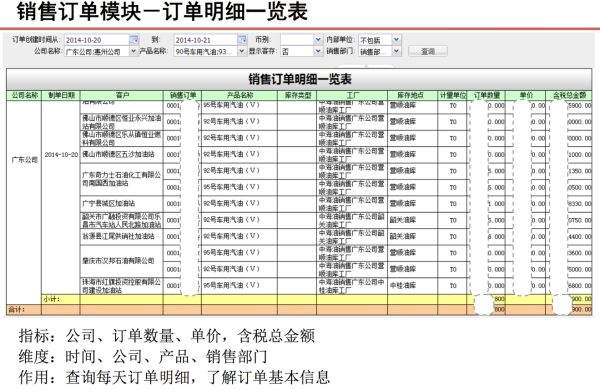Select the 客户 column header

click(122, 95)
